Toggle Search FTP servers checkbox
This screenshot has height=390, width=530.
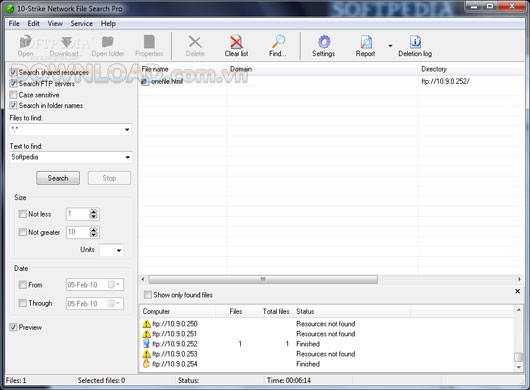point(13,83)
